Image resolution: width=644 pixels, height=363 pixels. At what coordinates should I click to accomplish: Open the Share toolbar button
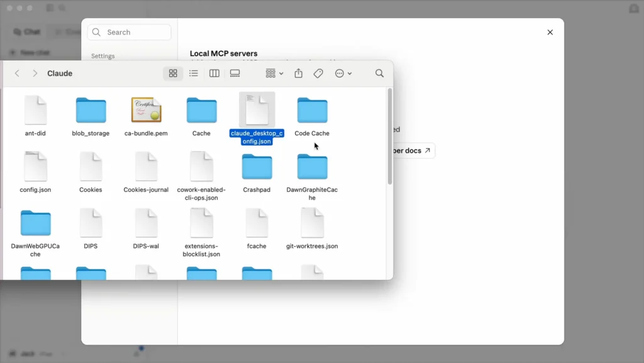coord(299,74)
